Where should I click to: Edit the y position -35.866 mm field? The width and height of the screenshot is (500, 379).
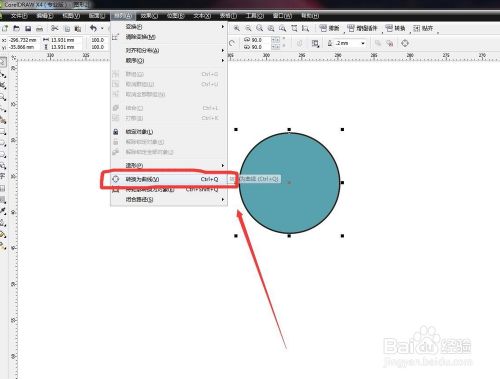[23, 47]
